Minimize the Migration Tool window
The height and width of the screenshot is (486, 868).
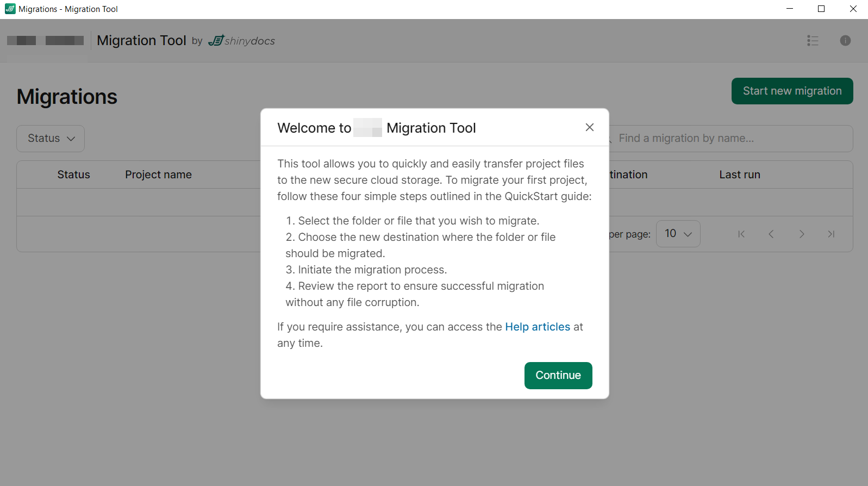[789, 9]
